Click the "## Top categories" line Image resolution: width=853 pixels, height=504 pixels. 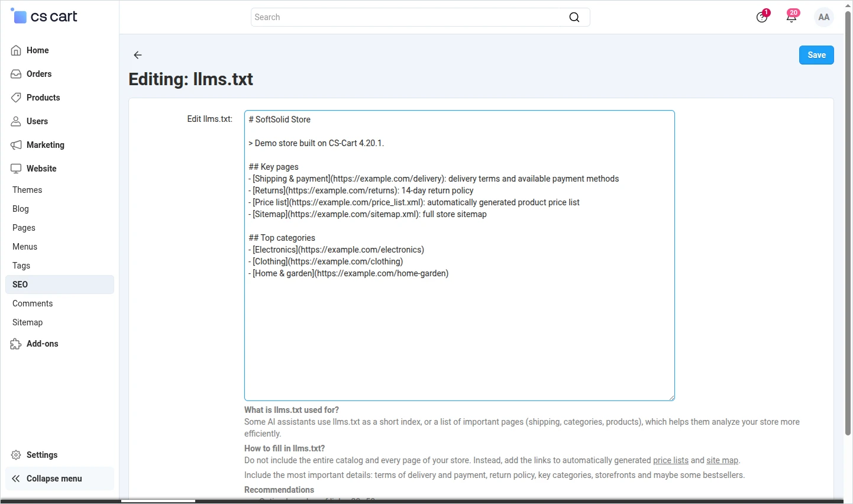coord(282,238)
